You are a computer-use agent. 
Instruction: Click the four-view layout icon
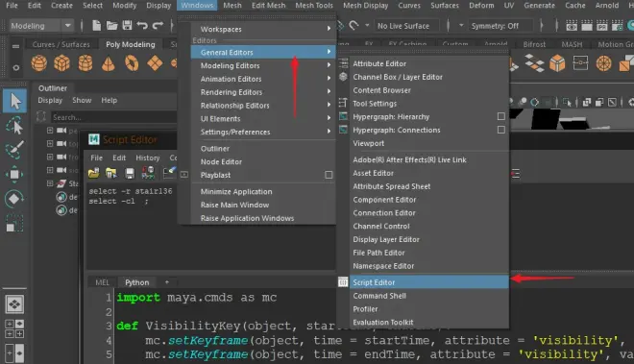[14, 328]
